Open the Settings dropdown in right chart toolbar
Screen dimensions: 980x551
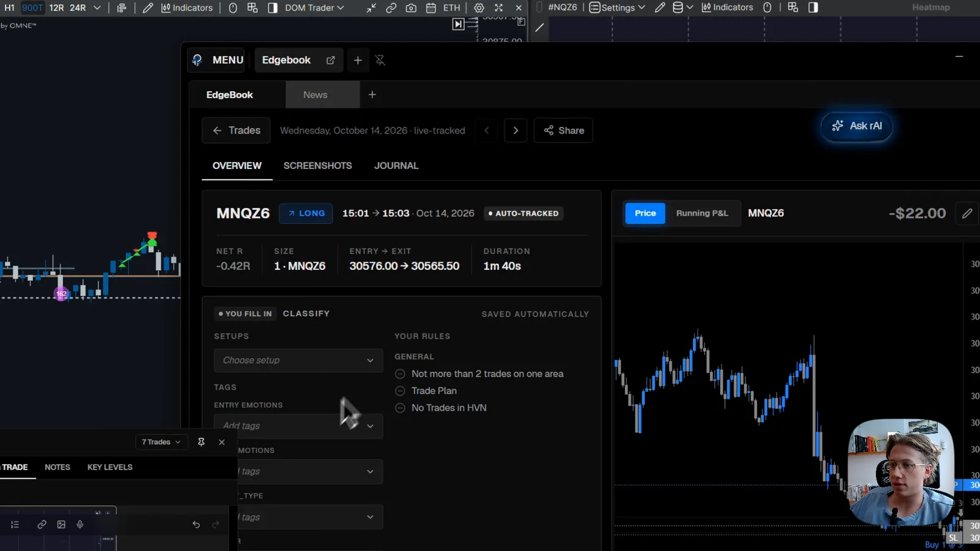[x=617, y=8]
